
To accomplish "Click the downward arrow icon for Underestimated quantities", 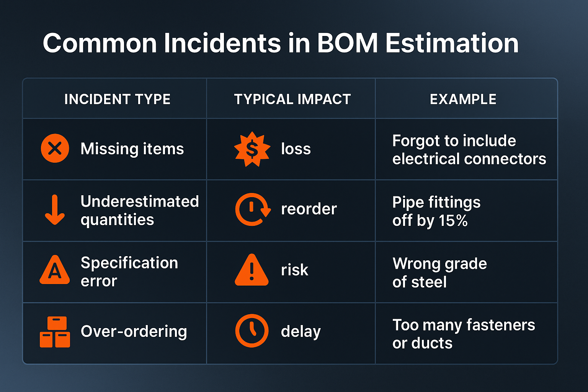I will click(55, 210).
